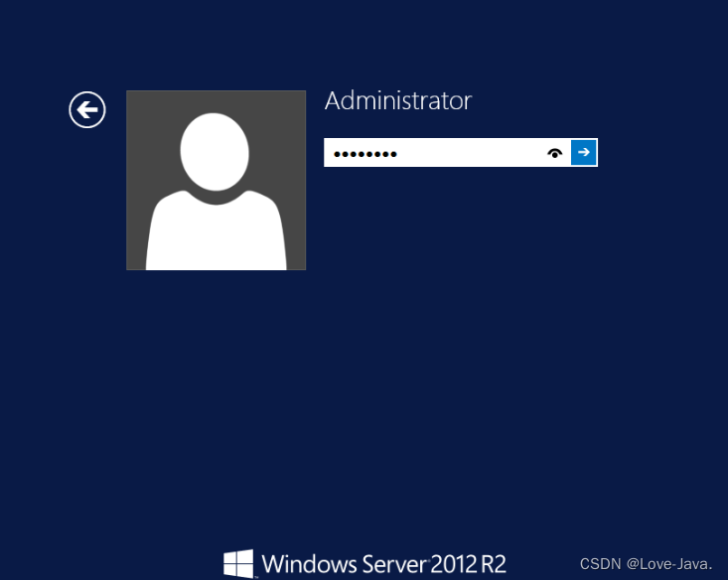Select the Administrator profile silhouette picture

click(216, 180)
